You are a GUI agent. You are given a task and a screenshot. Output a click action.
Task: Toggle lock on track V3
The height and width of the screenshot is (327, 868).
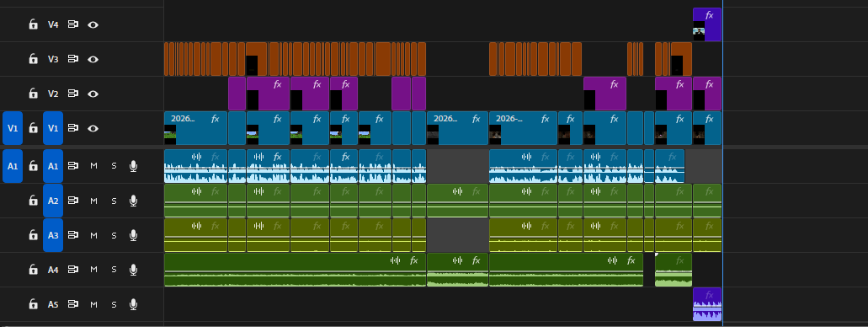point(33,59)
